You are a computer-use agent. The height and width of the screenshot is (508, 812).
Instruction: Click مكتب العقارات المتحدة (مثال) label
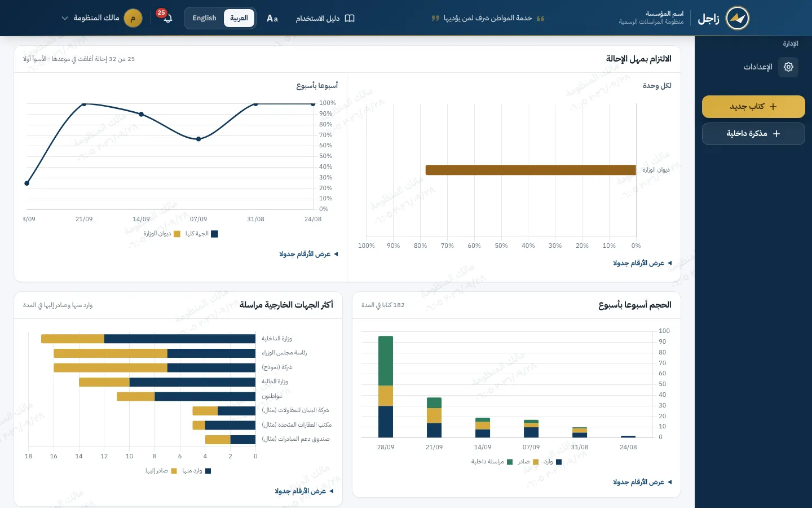click(x=297, y=425)
